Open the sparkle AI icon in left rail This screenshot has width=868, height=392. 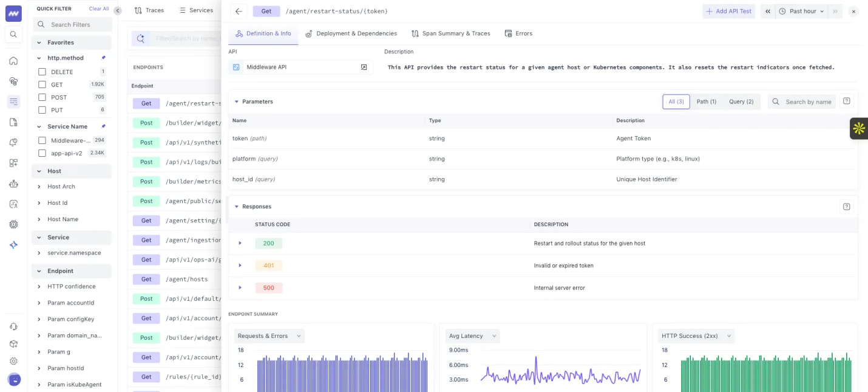13,245
